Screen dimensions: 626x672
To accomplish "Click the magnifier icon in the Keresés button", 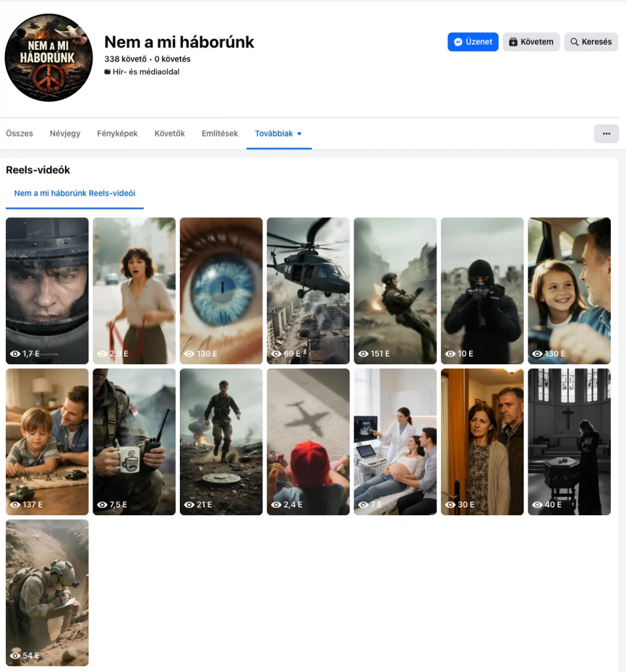I will 574,41.
